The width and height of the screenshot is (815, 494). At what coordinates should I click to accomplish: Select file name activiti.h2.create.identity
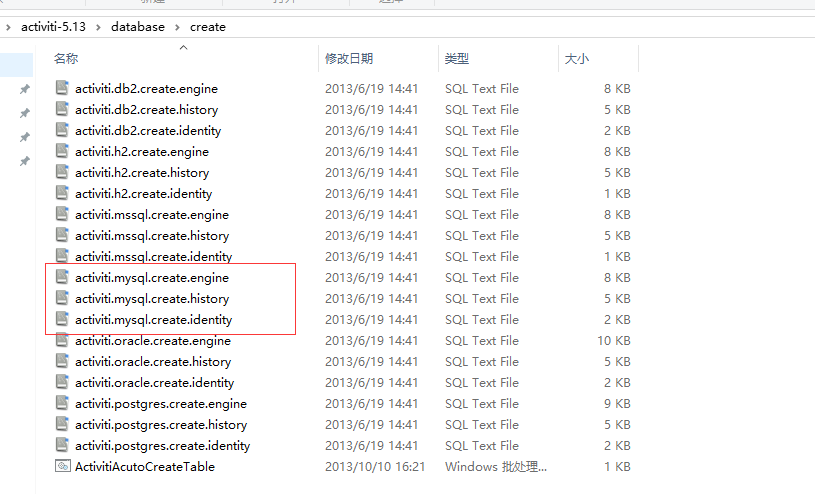tap(143, 194)
